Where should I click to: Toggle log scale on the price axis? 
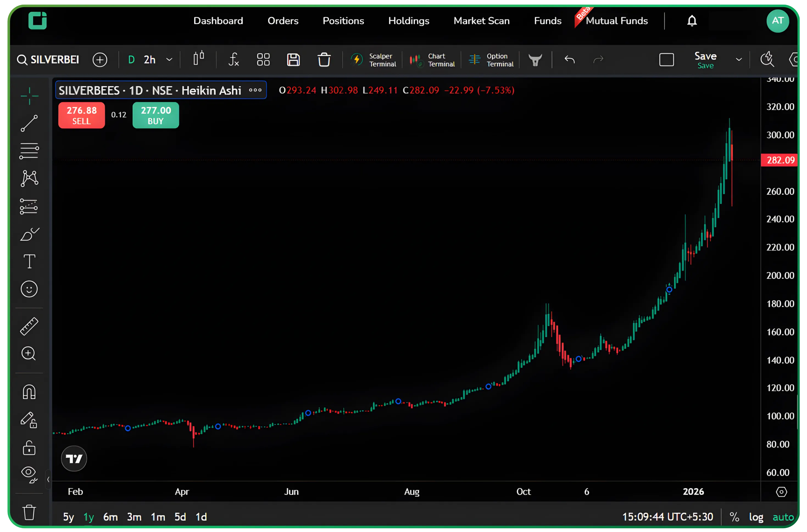click(756, 517)
